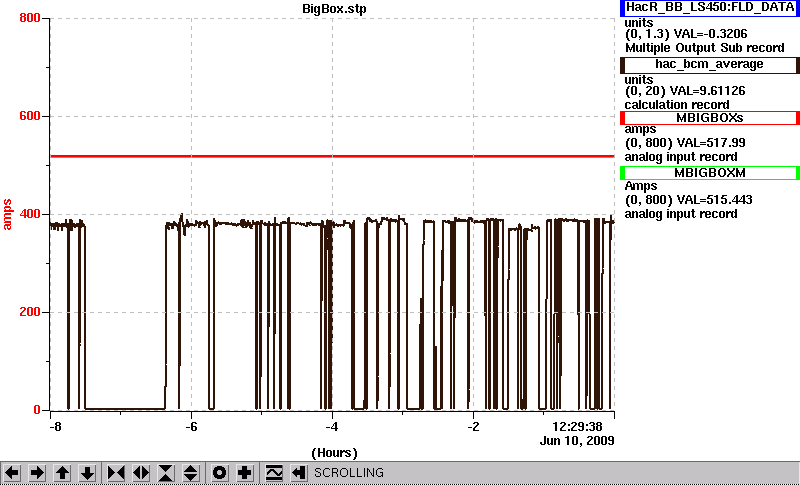Shift the plot up with the up arrow

tap(62, 473)
